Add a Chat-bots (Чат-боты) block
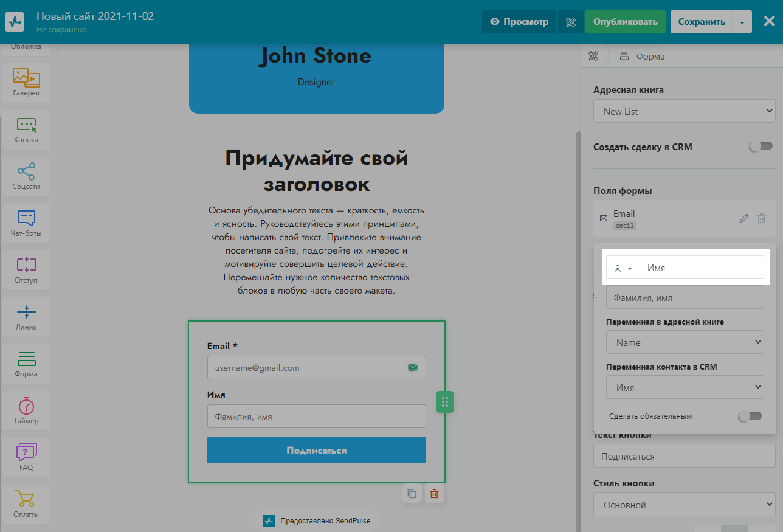 [26, 223]
